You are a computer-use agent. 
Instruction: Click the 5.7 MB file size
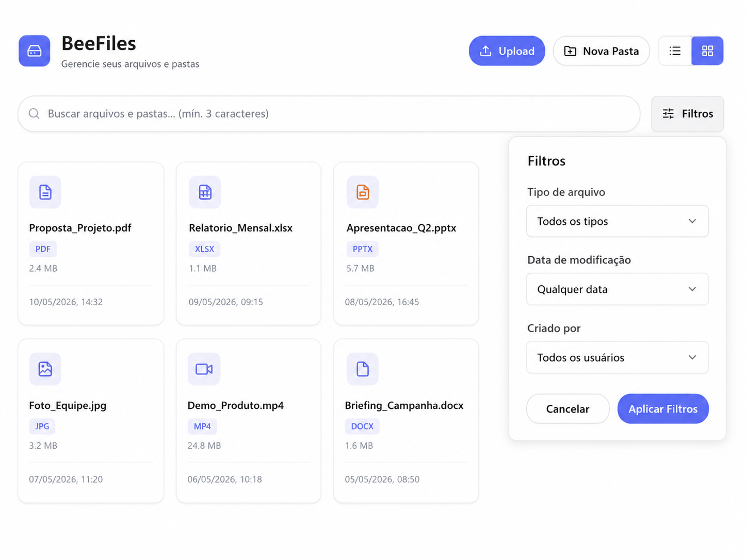click(361, 269)
